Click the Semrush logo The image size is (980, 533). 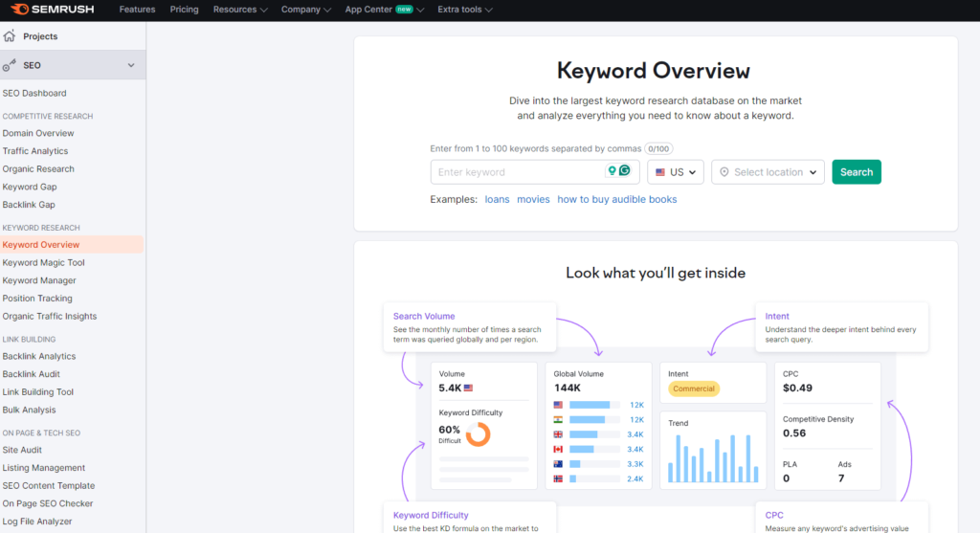pyautogui.click(x=53, y=10)
